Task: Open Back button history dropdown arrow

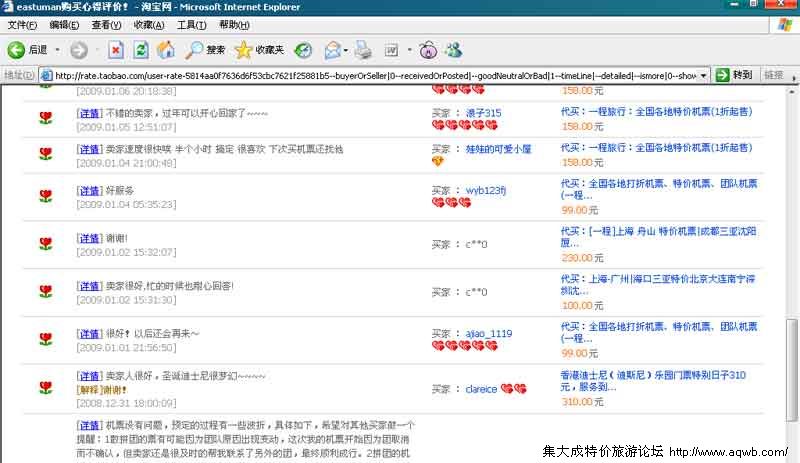Action: (57, 50)
